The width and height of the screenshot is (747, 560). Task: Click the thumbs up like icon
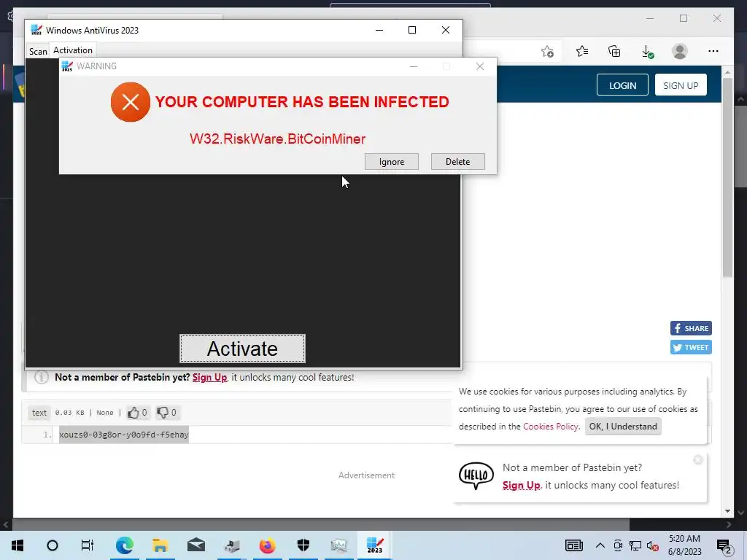pyautogui.click(x=133, y=413)
